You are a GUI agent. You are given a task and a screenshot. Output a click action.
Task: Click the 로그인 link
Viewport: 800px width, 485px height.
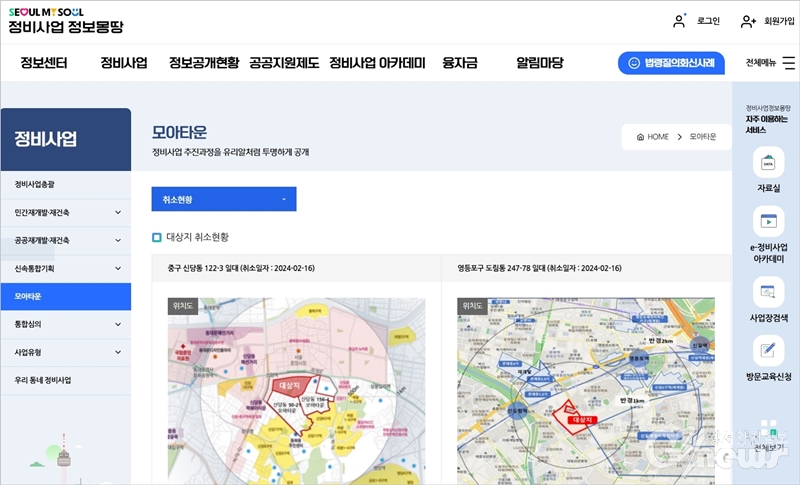click(708, 21)
